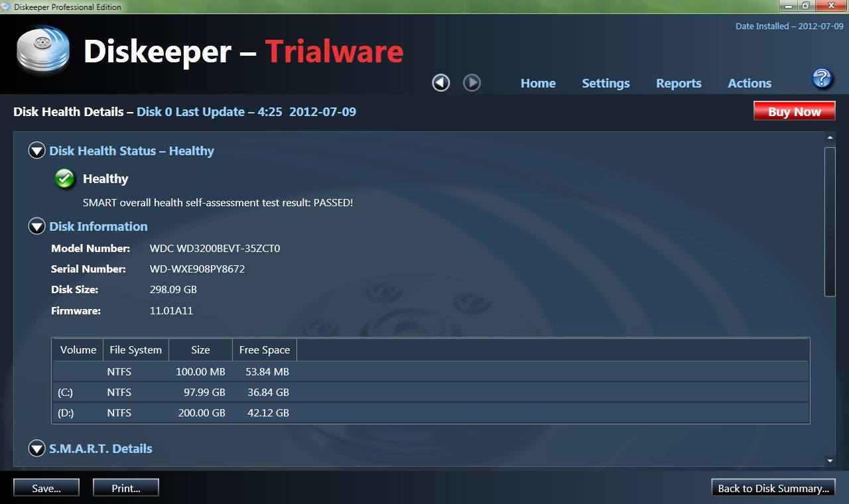Click the Size column header
The height and width of the screenshot is (504, 849).
click(200, 350)
